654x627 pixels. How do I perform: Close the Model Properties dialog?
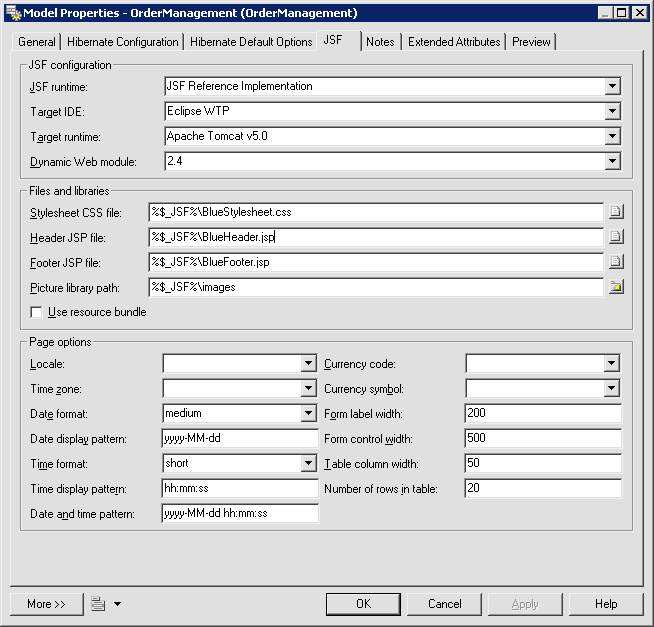tap(639, 13)
